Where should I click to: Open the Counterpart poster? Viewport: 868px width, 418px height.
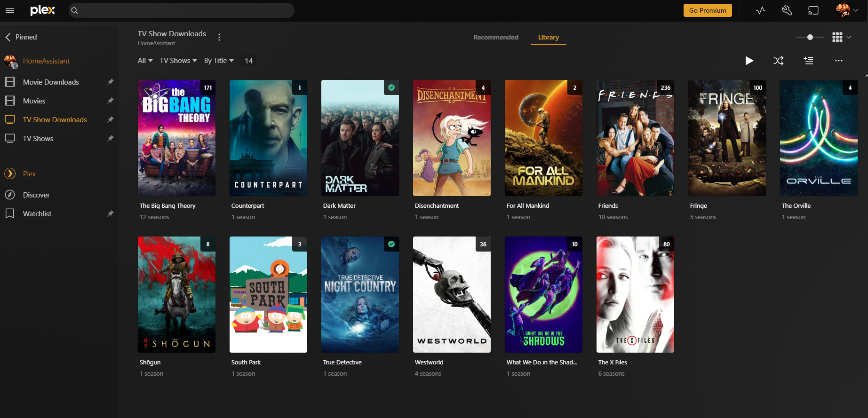pos(268,138)
